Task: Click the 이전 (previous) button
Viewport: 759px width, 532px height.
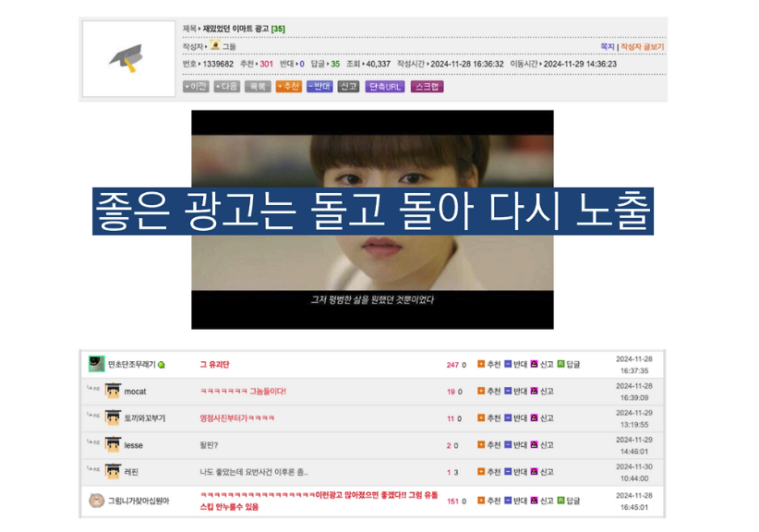Action: [x=196, y=87]
